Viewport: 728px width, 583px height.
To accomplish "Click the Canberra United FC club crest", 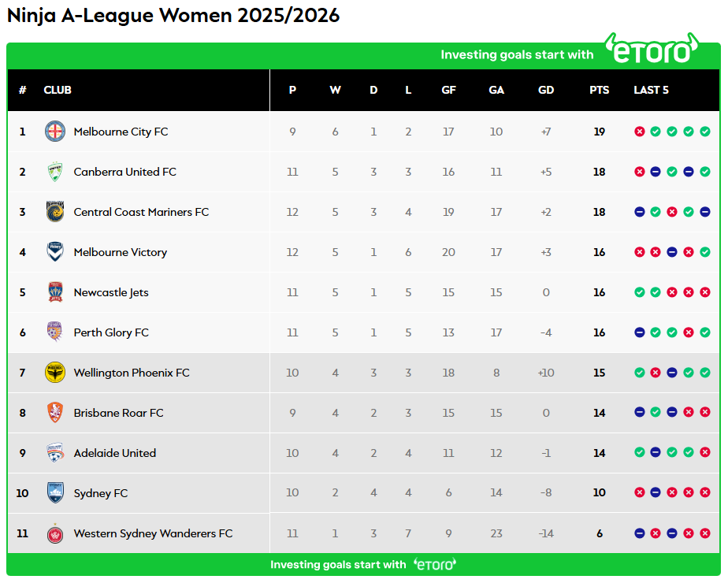I will coord(55,172).
